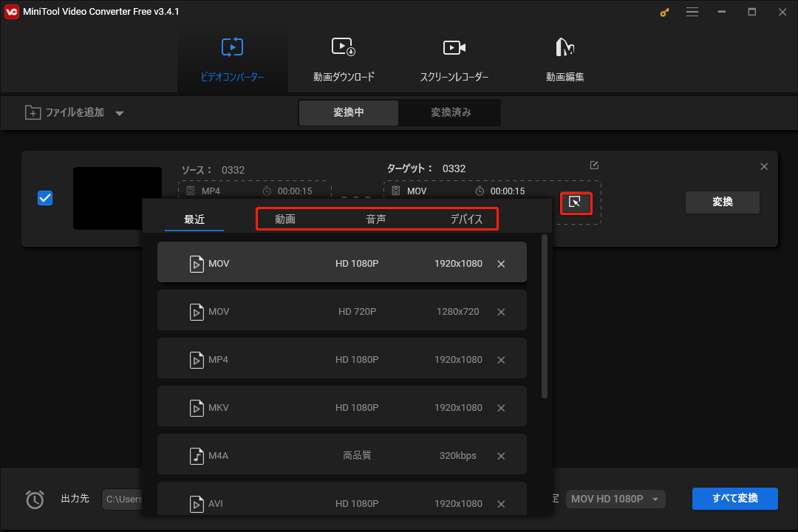Click the key (register/upgrade) icon
Screen dimensions: 798x532
664,13
